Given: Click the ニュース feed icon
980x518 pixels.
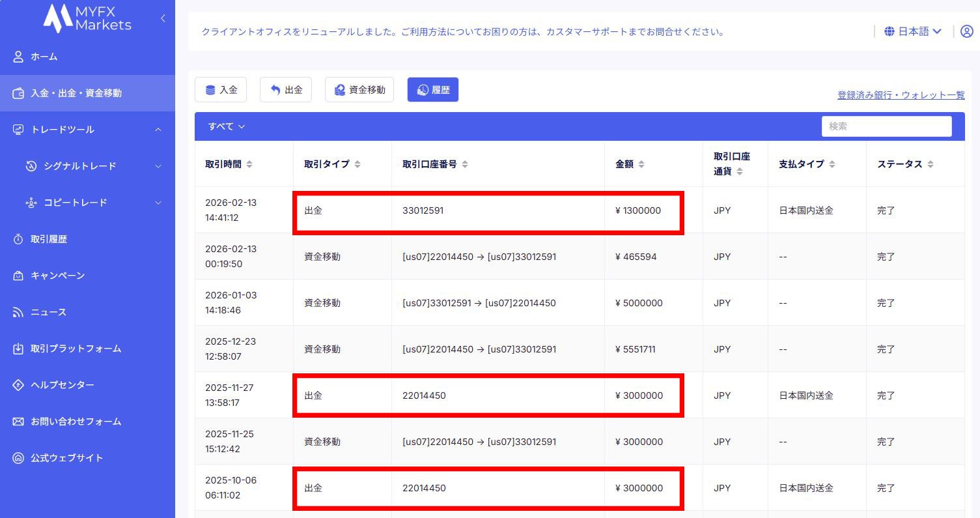Looking at the screenshot, I should click(18, 312).
